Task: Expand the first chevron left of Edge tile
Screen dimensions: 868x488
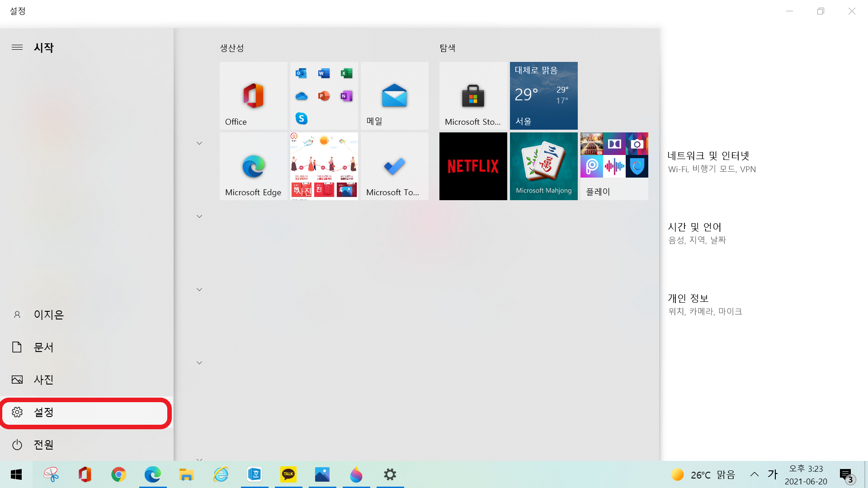Action: (199, 143)
